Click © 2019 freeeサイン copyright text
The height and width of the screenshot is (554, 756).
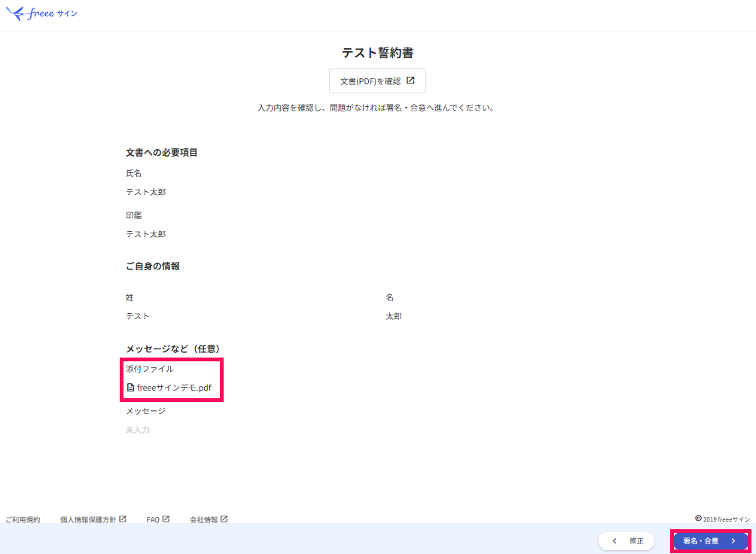[722, 519]
